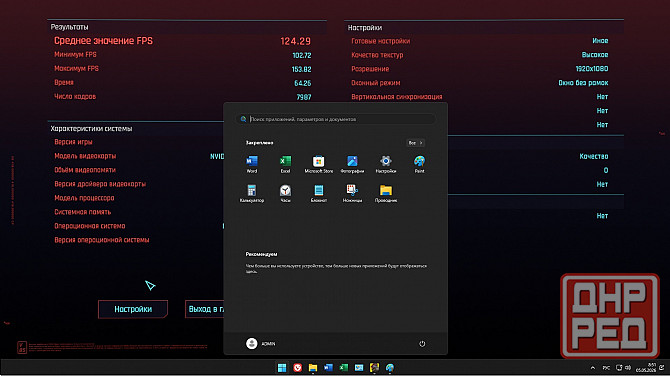Image resolution: width=670 pixels, height=376 pixels.
Task: Open File Explorer from the taskbar
Action: pos(313,367)
